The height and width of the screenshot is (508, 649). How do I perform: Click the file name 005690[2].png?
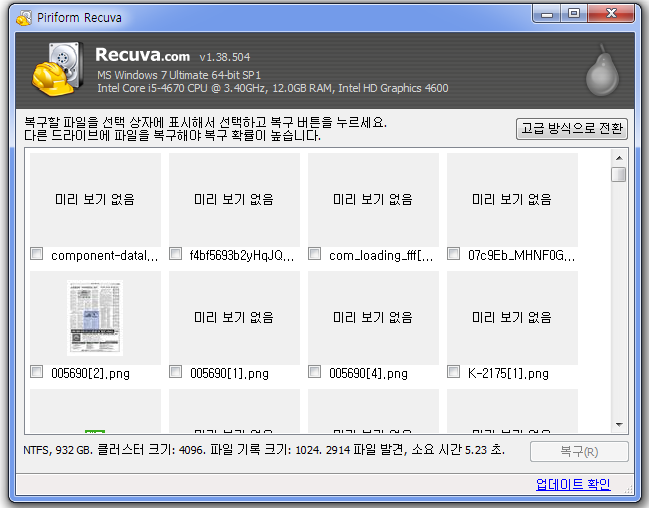90,373
